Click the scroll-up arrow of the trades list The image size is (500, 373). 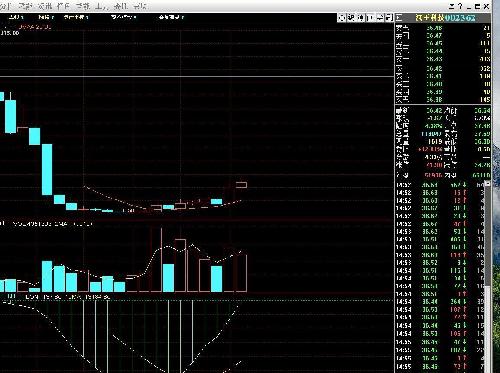pos(488,184)
